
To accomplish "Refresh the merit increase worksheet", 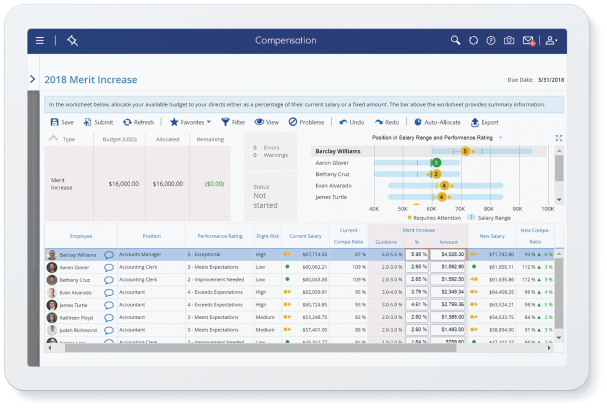I will 139,122.
